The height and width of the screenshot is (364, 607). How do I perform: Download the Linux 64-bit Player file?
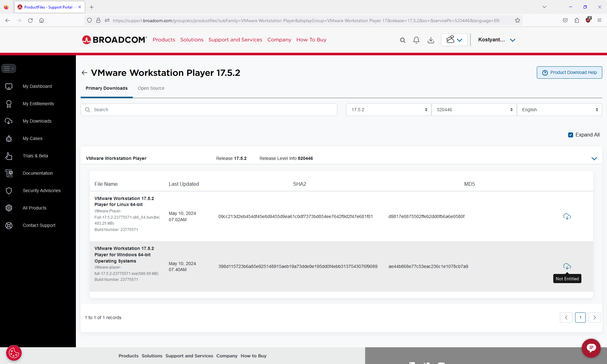tap(567, 217)
